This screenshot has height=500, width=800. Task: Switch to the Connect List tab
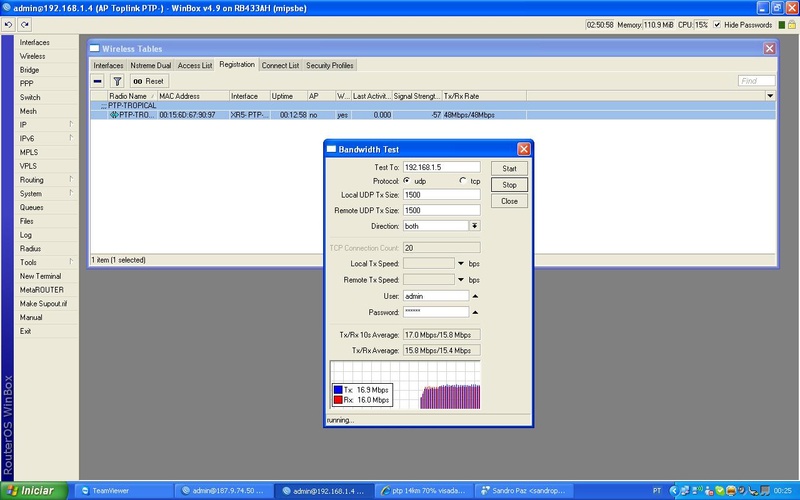point(280,65)
